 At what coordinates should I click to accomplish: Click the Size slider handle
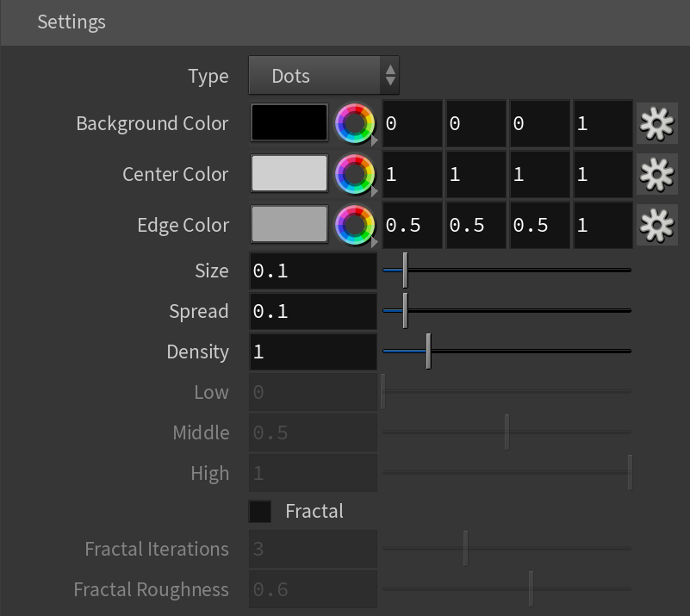[x=405, y=271]
